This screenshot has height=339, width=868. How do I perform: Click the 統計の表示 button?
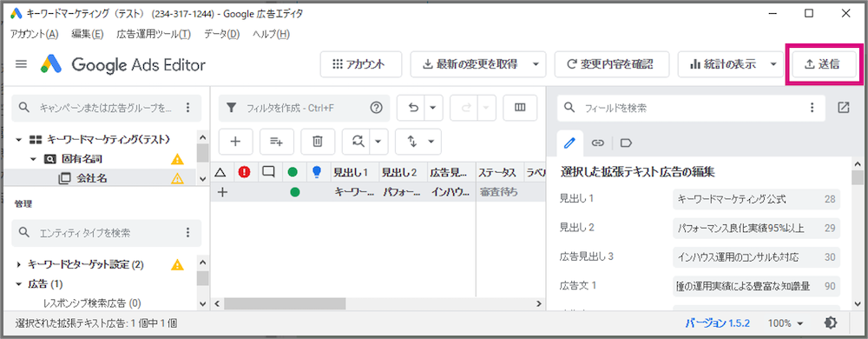(722, 64)
